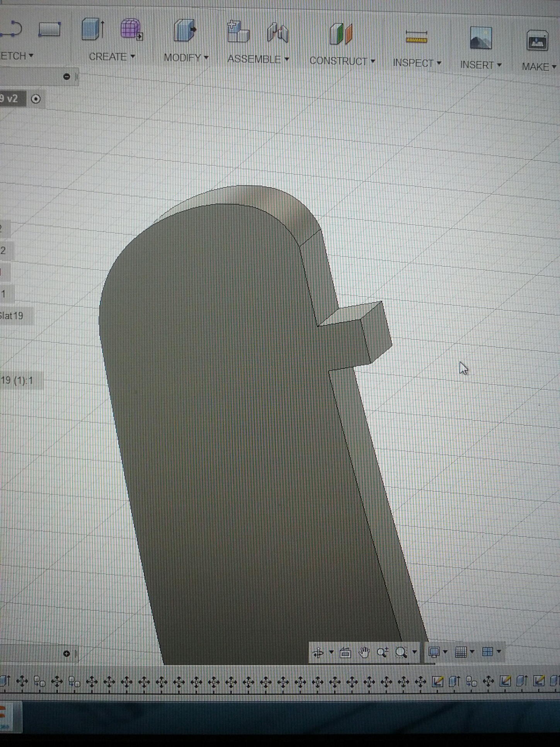
Task: Click the Look At icon
Action: [345, 653]
